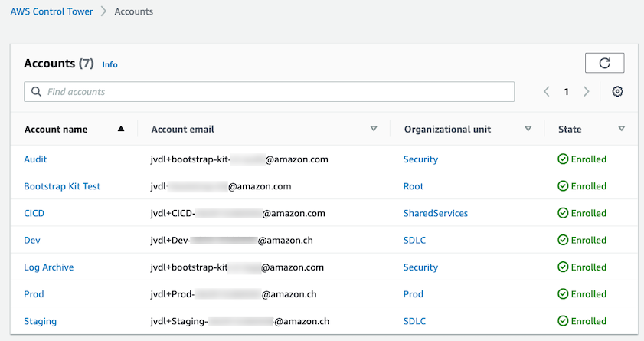The image size is (644, 341).
Task: Open State column filter arrow
Action: (x=621, y=130)
